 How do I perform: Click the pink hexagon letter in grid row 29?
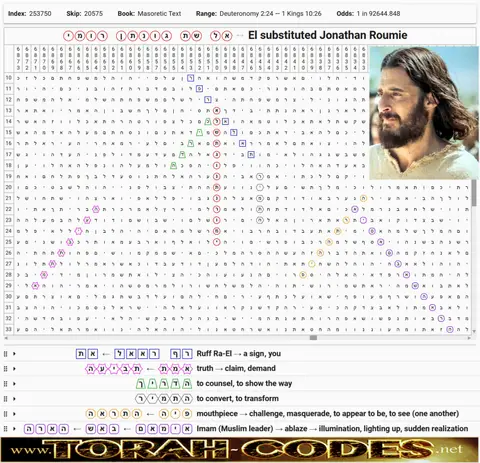[x=35, y=286]
